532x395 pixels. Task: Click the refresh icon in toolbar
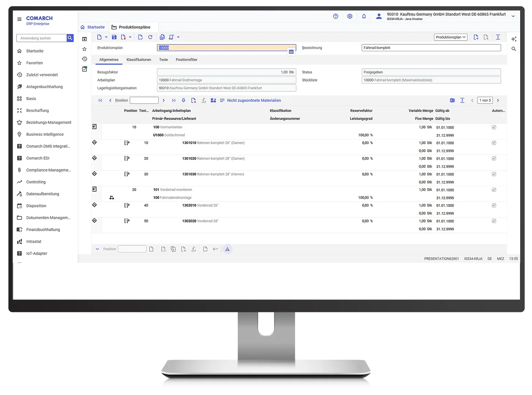pyautogui.click(x=150, y=37)
